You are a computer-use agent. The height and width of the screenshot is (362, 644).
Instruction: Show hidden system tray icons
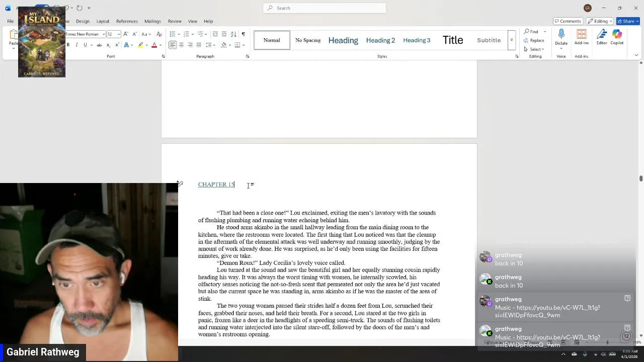(x=563, y=354)
